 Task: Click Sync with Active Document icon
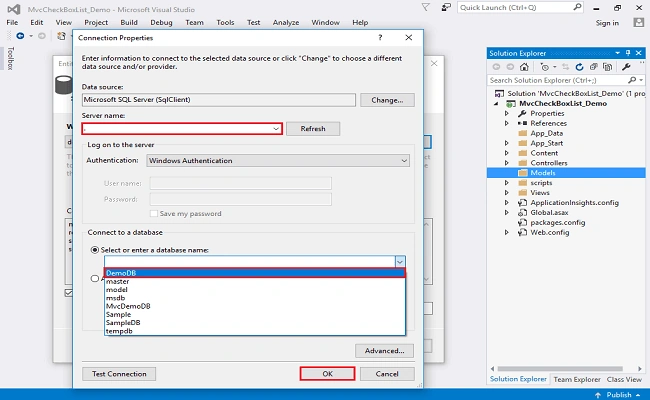(x=565, y=67)
